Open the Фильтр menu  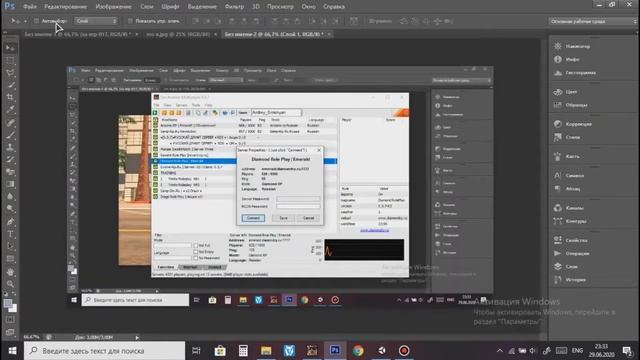click(x=234, y=7)
